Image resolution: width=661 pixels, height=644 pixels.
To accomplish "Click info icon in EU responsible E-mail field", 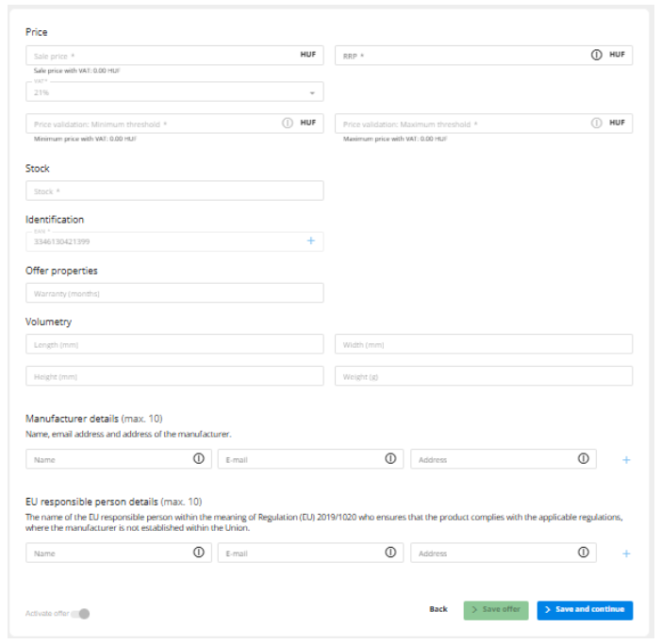I will (x=390, y=553).
